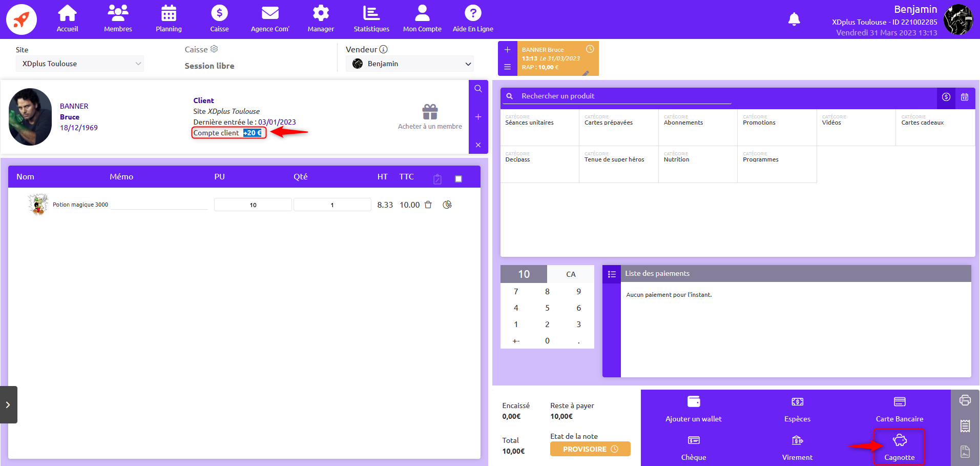Add a new client with plus icon
The width and height of the screenshot is (980, 466).
pos(478,117)
